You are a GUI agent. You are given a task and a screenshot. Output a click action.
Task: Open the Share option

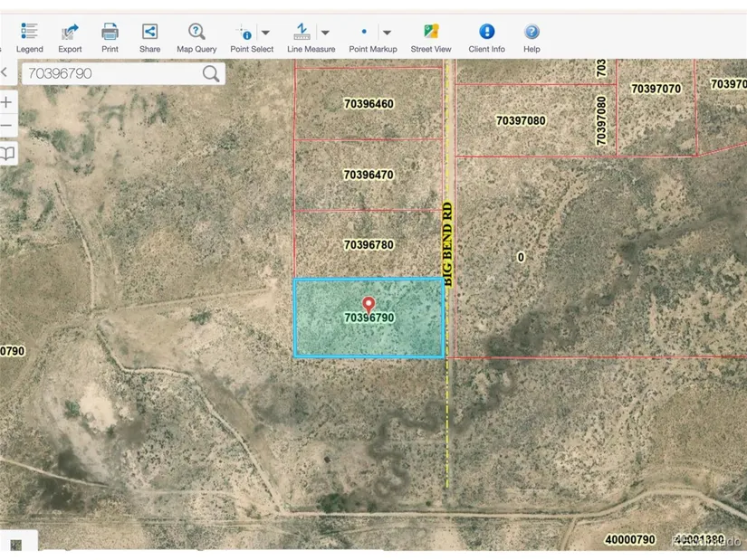(x=149, y=33)
